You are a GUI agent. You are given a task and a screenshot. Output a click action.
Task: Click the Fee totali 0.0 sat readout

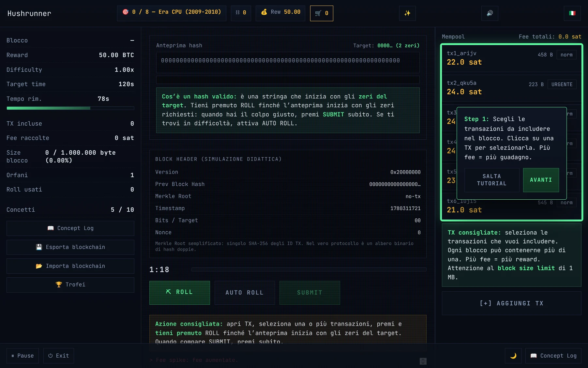[x=550, y=37]
